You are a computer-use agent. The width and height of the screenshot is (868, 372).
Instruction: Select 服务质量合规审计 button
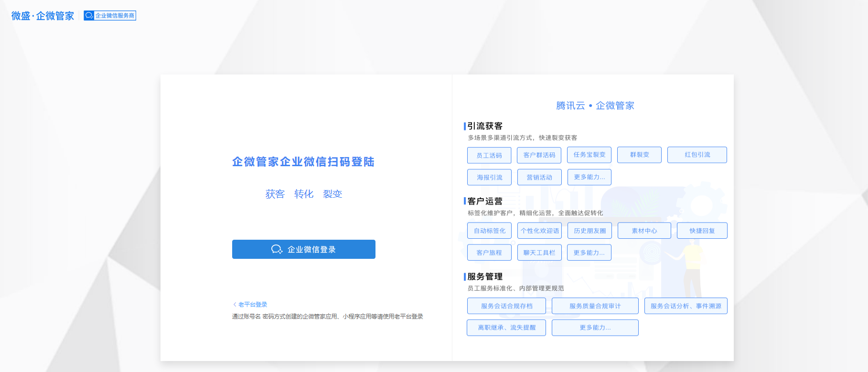coord(595,306)
